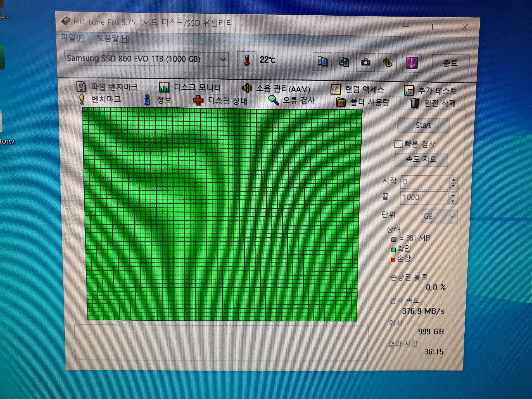Click the 36:15 elapsed time value
Screen dimensions: 532x399
(x=434, y=352)
